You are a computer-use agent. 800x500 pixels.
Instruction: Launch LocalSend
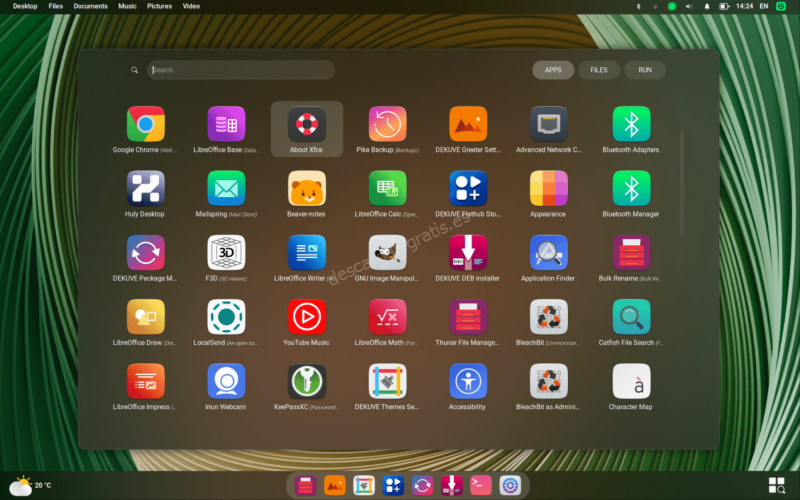click(x=226, y=317)
